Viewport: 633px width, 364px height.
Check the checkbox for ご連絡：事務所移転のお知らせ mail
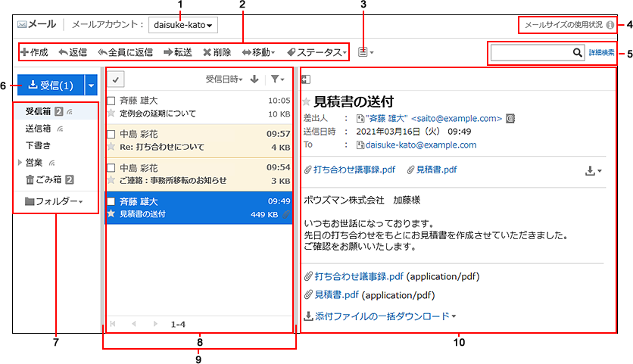[111, 168]
